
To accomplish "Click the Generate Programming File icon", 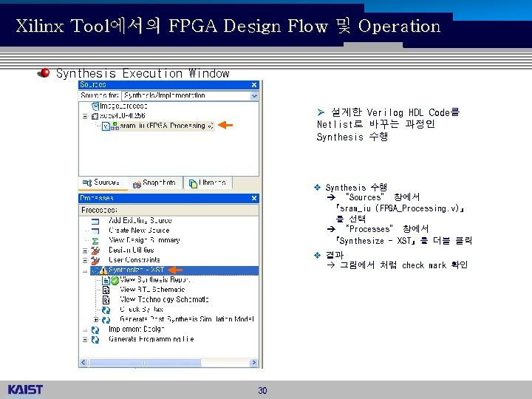I will tap(95, 340).
